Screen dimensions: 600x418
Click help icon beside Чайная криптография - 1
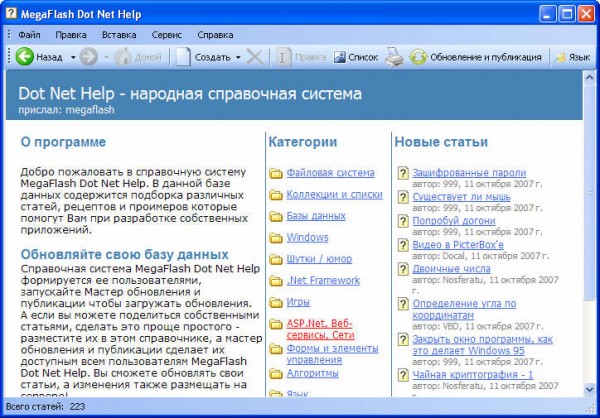click(x=403, y=375)
